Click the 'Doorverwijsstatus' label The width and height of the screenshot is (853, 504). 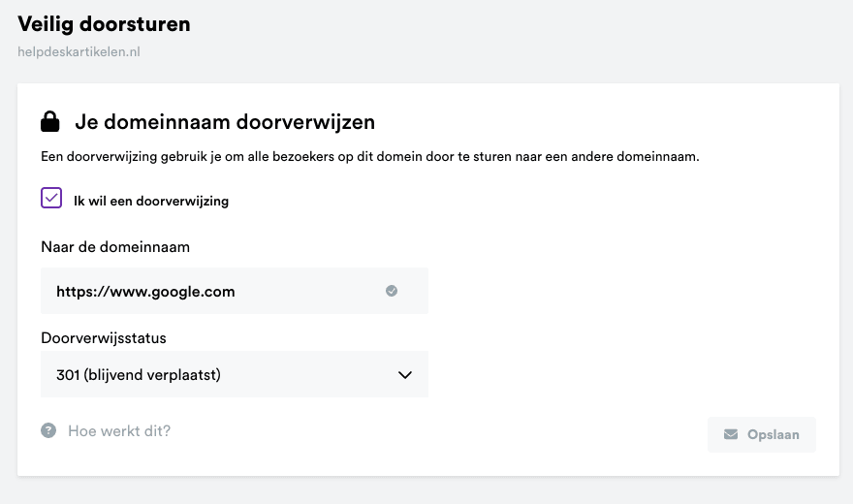tap(104, 337)
